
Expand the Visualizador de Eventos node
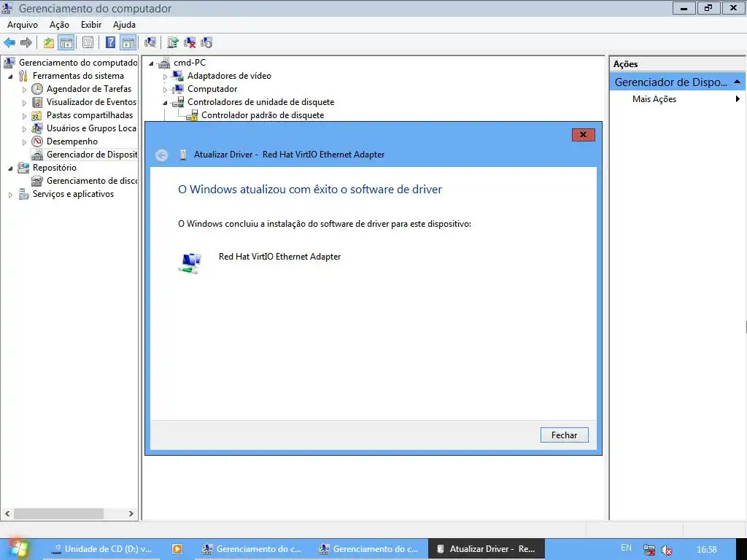pyautogui.click(x=24, y=103)
